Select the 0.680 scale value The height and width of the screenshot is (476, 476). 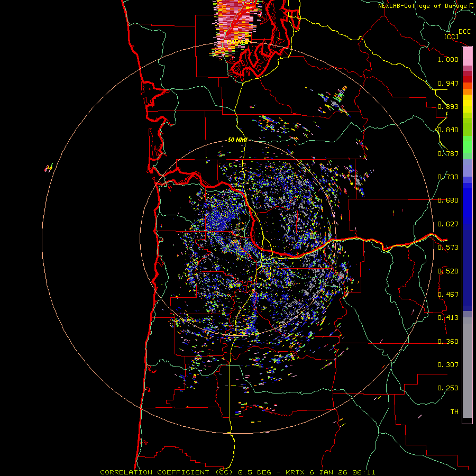click(448, 200)
